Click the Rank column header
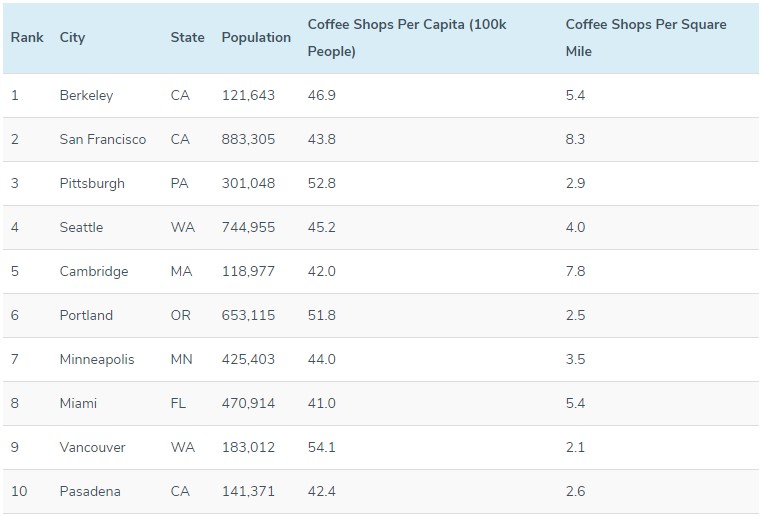The height and width of the screenshot is (516, 761). coord(27,37)
